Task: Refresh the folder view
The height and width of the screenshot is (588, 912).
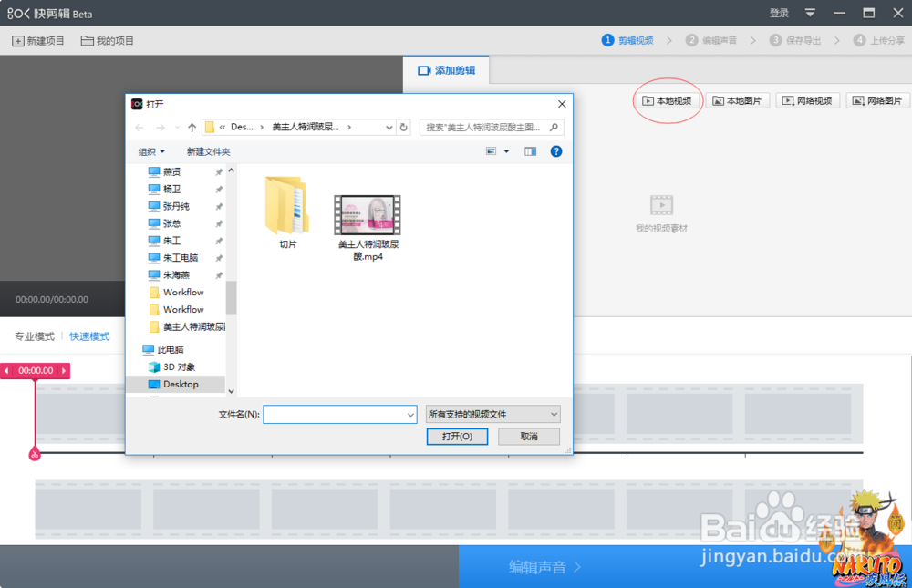Action: click(404, 128)
